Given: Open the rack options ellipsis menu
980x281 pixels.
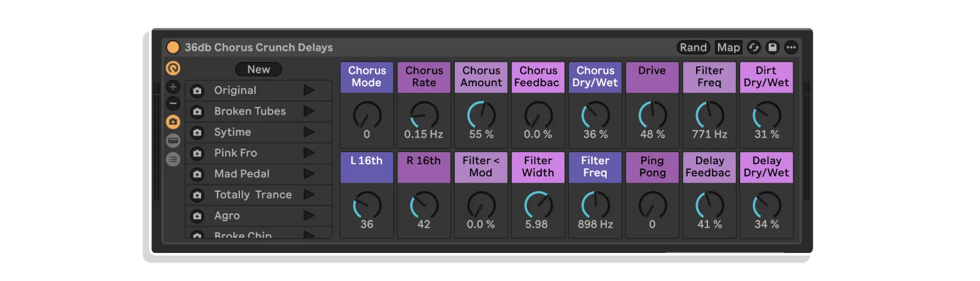Looking at the screenshot, I should click(791, 47).
